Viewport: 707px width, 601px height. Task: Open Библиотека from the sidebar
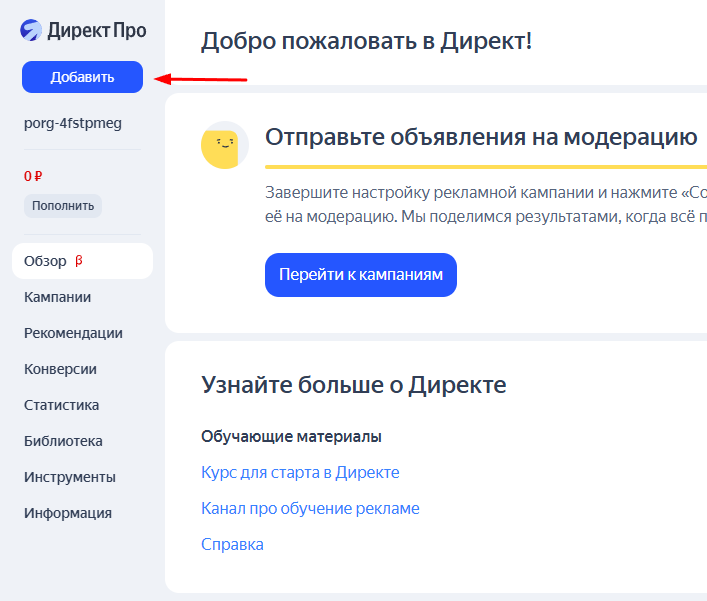tap(63, 441)
